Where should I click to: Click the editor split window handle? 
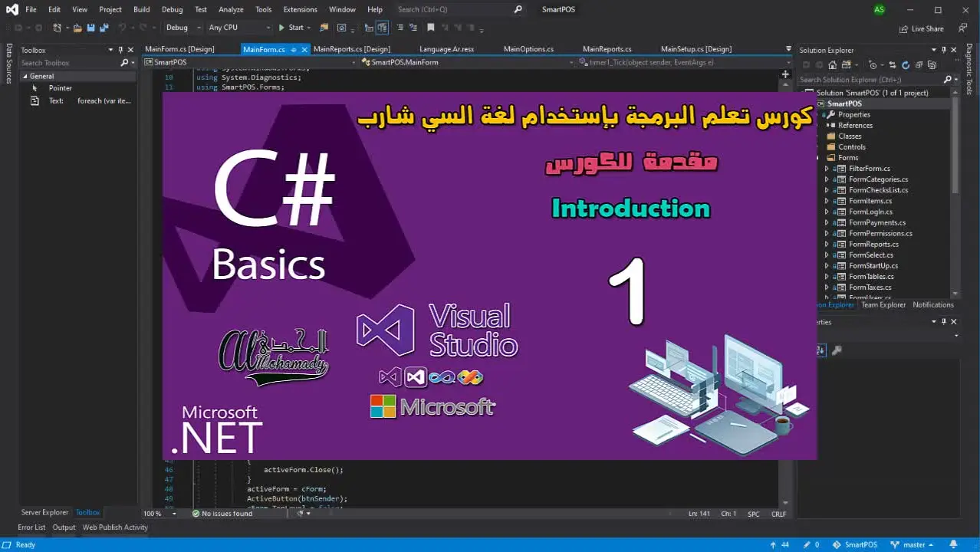tap(785, 74)
